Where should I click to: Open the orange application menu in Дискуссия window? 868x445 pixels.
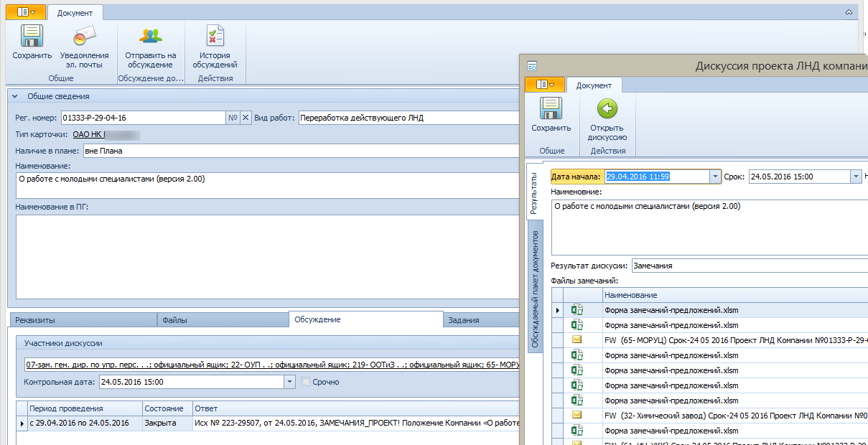coord(545,85)
